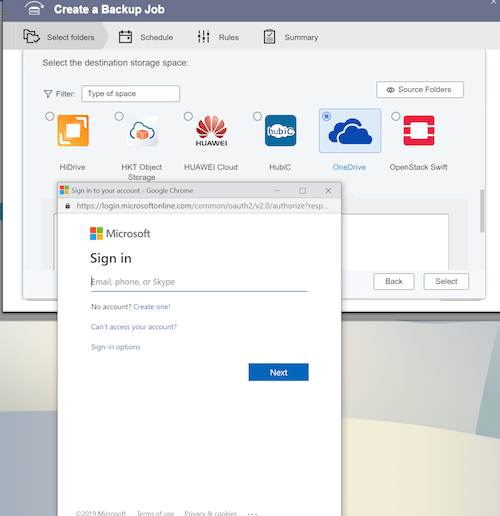Viewport: 500px width, 516px height.
Task: Click the Select button
Action: (x=446, y=281)
